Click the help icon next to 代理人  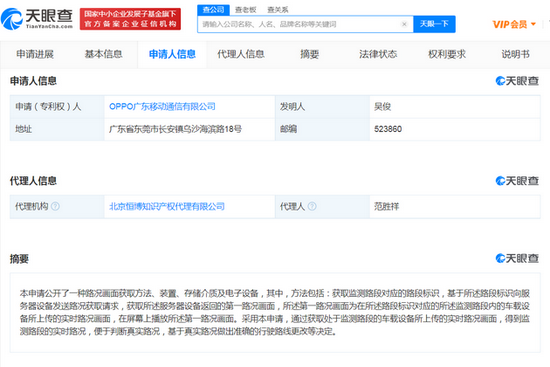click(x=312, y=206)
